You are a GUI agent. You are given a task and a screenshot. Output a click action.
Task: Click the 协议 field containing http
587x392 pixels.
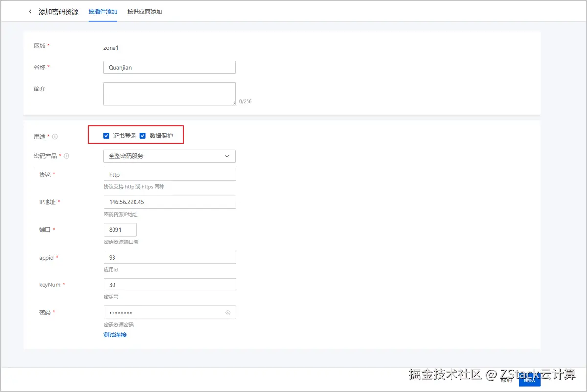coord(169,174)
